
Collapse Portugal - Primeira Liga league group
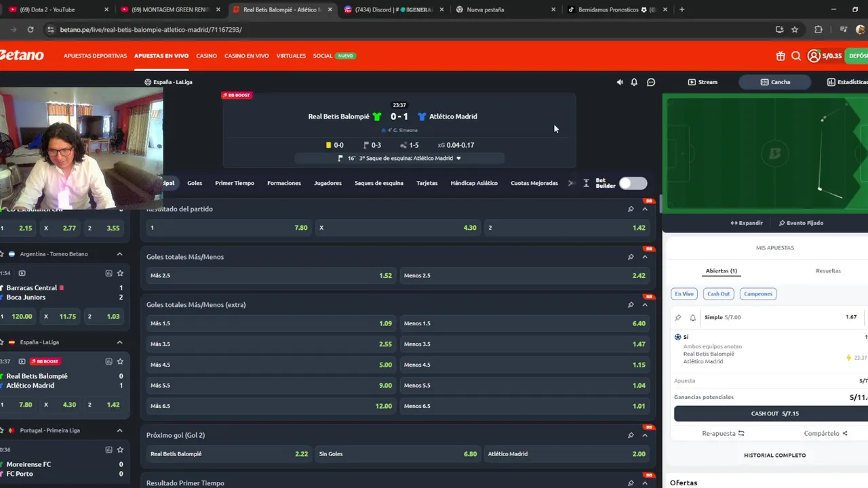(x=119, y=430)
